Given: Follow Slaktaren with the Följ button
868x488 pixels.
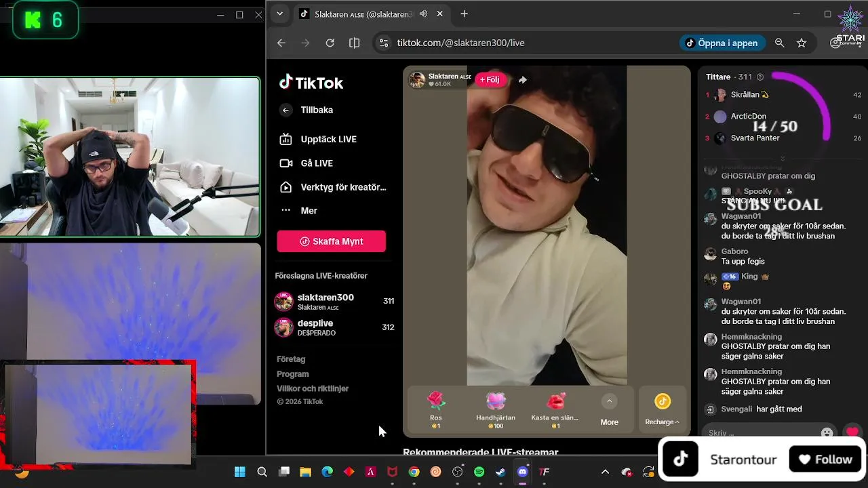Looking at the screenshot, I should point(490,79).
